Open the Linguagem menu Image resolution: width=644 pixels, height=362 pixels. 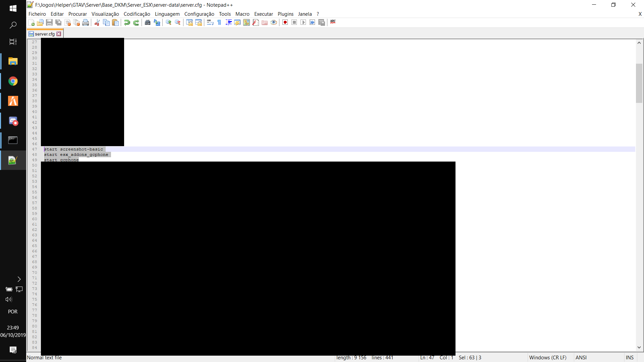pos(167,14)
